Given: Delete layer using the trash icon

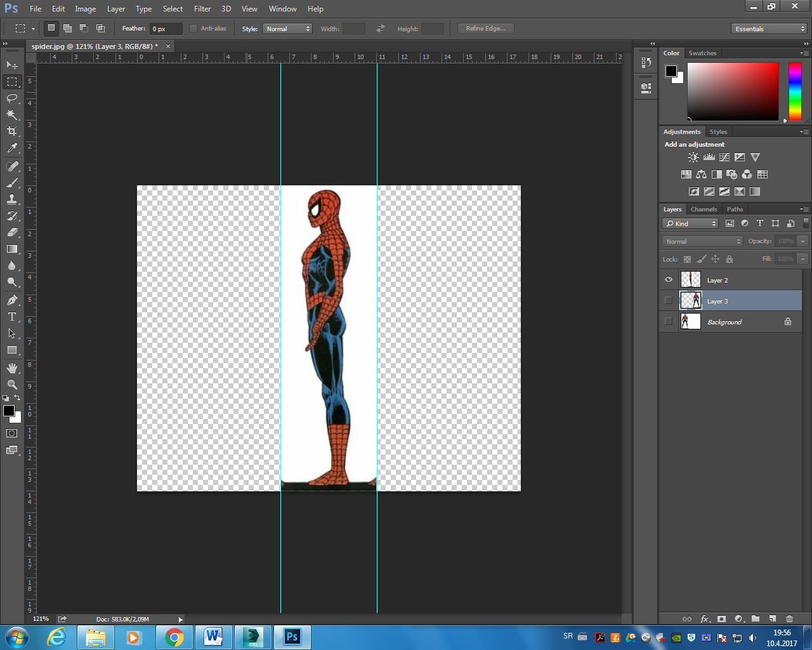Looking at the screenshot, I should pos(790,619).
